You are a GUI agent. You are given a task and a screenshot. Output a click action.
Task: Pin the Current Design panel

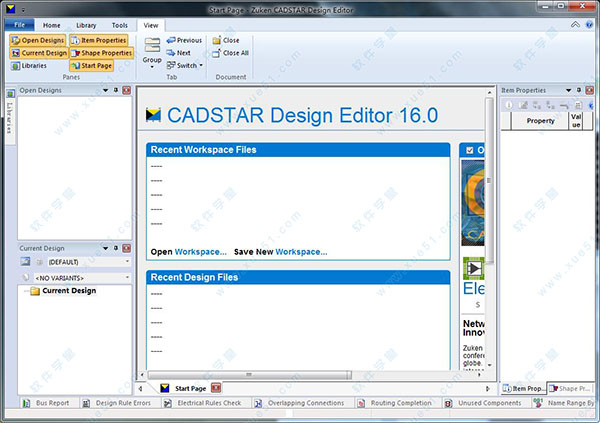point(116,248)
